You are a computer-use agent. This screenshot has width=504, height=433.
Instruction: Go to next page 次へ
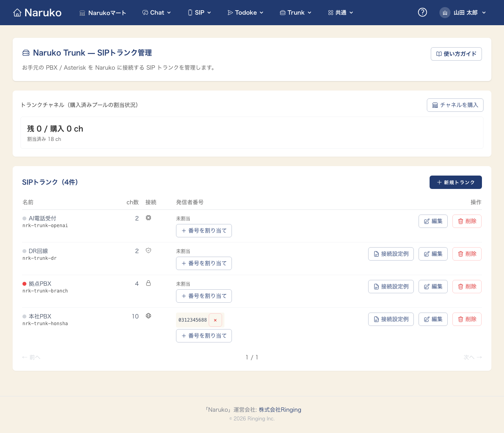(472, 357)
